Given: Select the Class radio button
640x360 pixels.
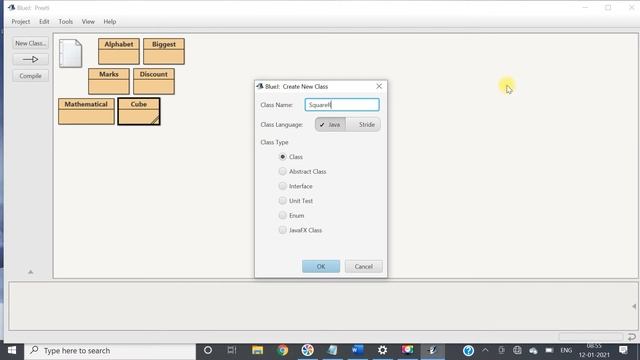Looking at the screenshot, I should [282, 157].
